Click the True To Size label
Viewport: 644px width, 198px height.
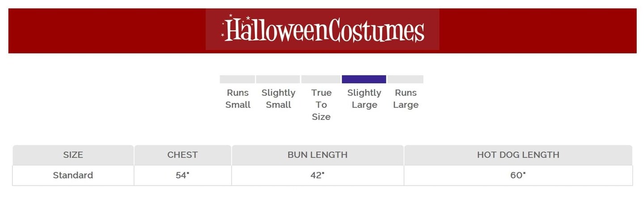click(321, 105)
